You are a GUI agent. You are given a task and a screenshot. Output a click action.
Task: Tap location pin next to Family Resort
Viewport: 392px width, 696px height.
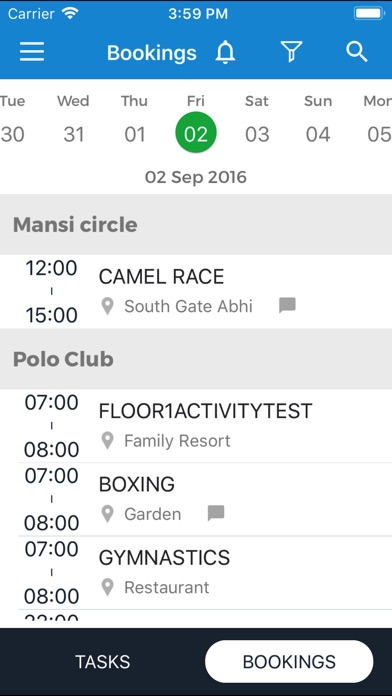coord(107,441)
